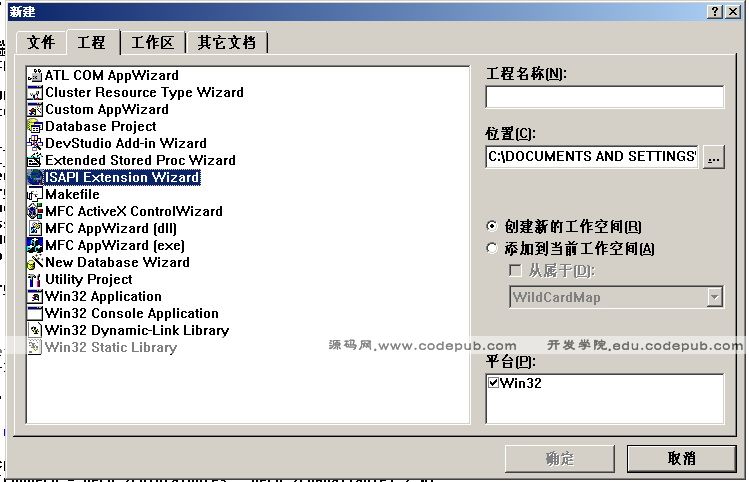Click the MFC ActiveX ControlWizard icon

tap(35, 211)
